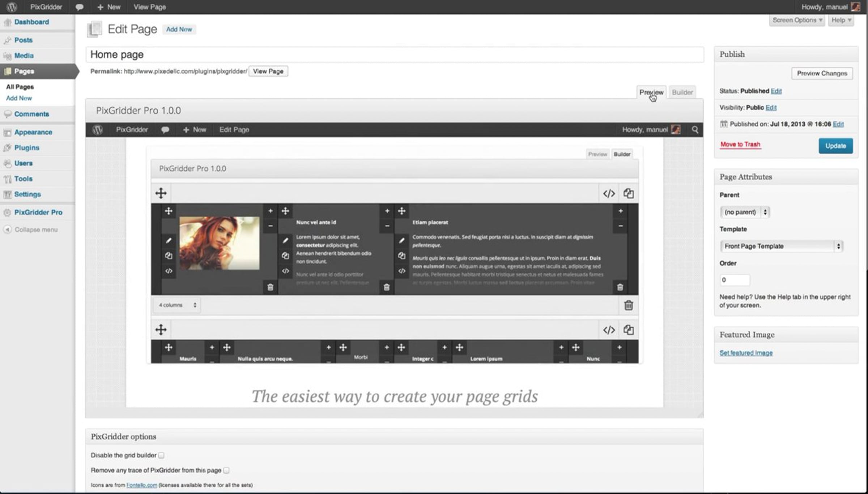The image size is (868, 494).
Task: Click the search magnifier in preview admin bar
Action: point(695,129)
